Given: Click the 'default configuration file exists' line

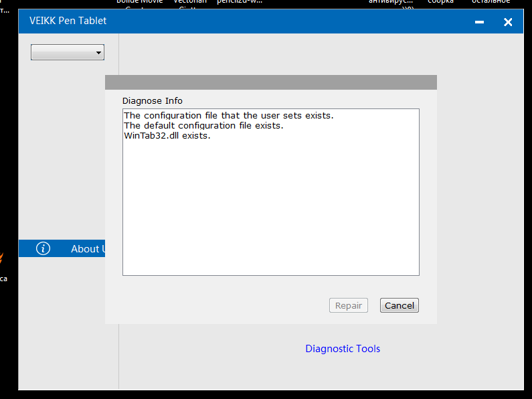Looking at the screenshot, I should point(203,126).
